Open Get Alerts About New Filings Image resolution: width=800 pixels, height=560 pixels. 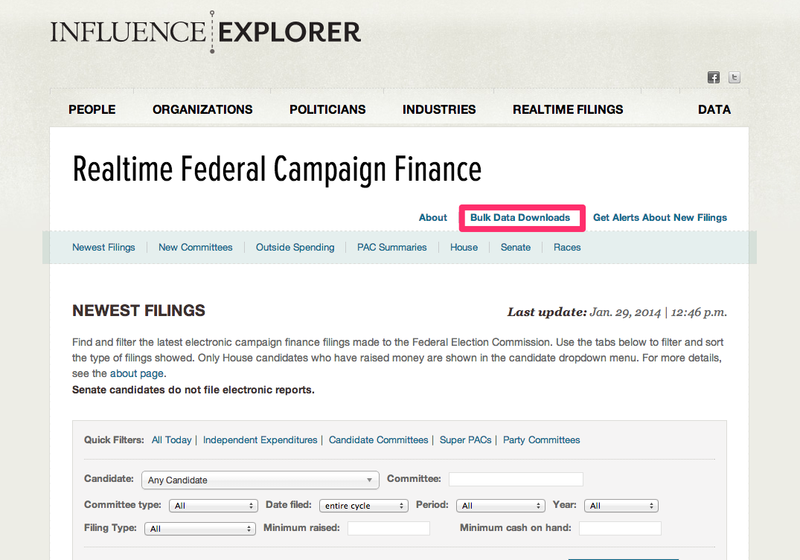point(660,217)
